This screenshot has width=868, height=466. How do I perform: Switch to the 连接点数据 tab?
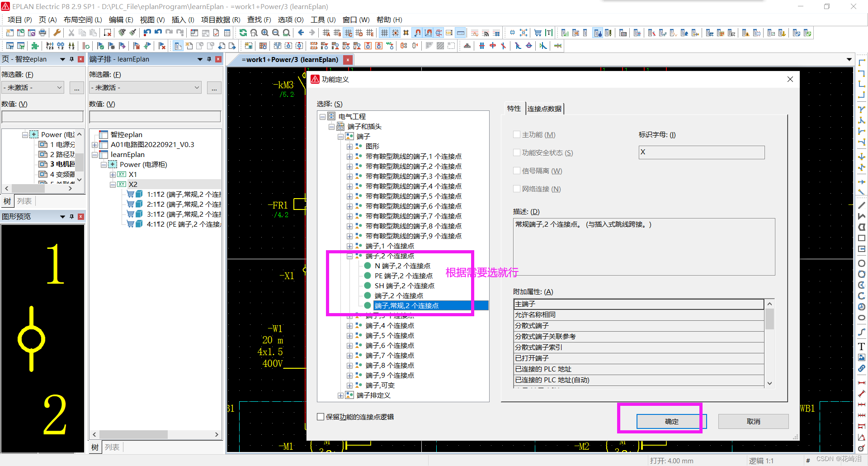tap(544, 109)
